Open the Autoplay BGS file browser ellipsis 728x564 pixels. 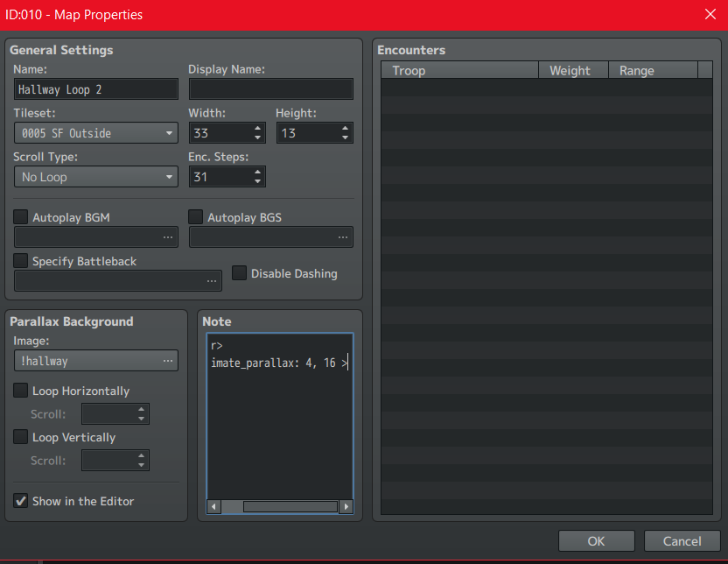pyautogui.click(x=343, y=237)
